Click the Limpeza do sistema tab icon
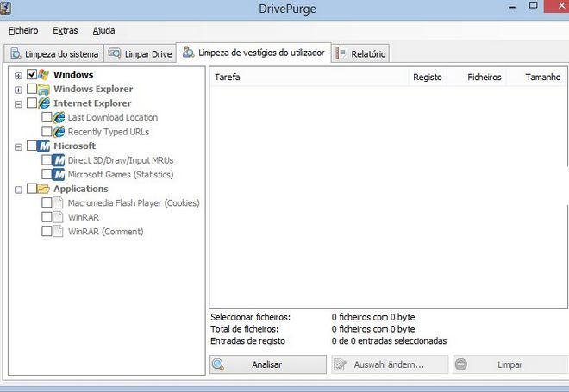The image size is (569, 392). coord(16,53)
